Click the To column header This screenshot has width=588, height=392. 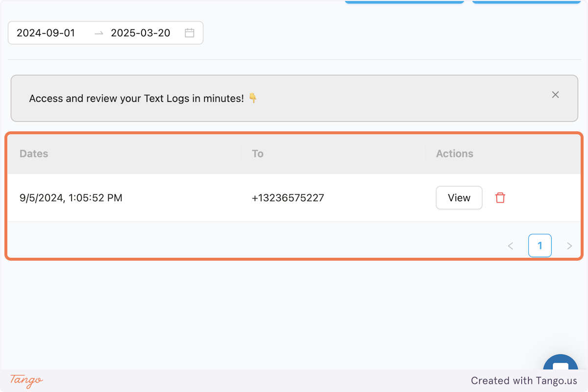(257, 153)
